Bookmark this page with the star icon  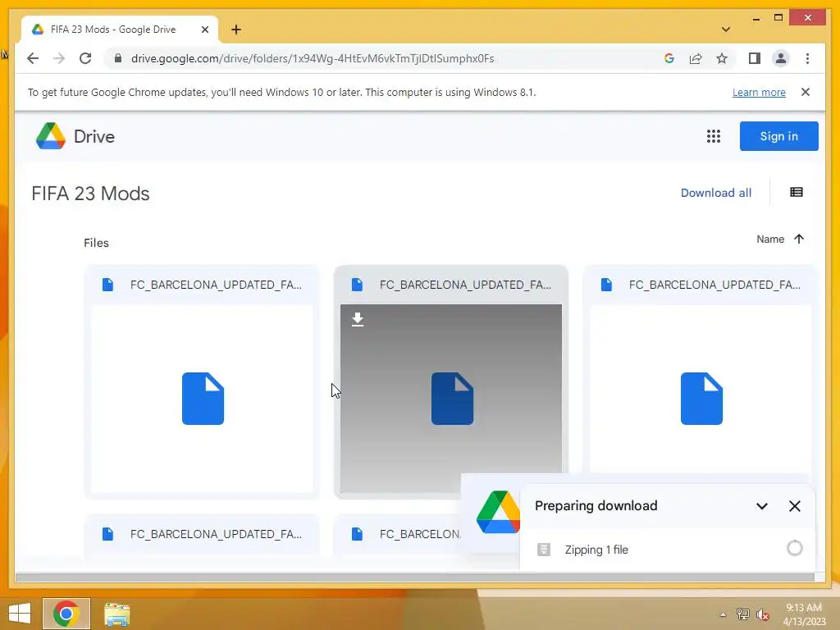click(722, 58)
